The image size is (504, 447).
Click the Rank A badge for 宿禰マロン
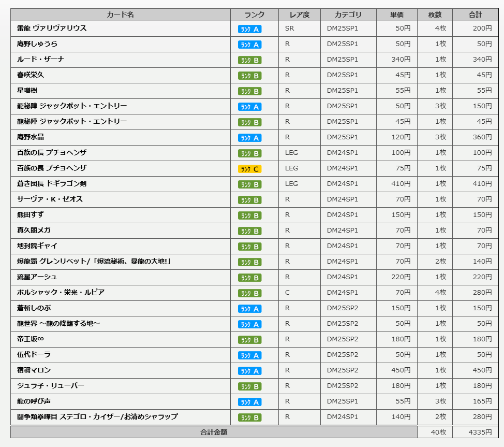[x=250, y=371]
